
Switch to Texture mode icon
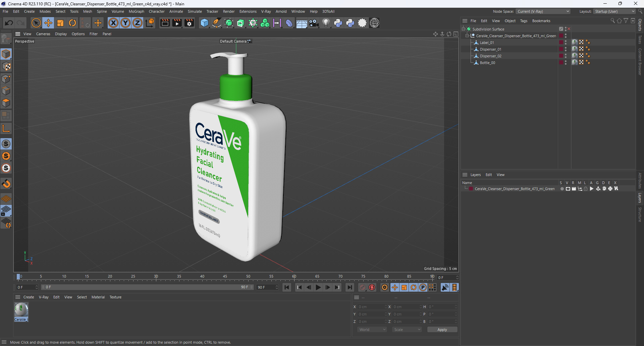[6, 66]
